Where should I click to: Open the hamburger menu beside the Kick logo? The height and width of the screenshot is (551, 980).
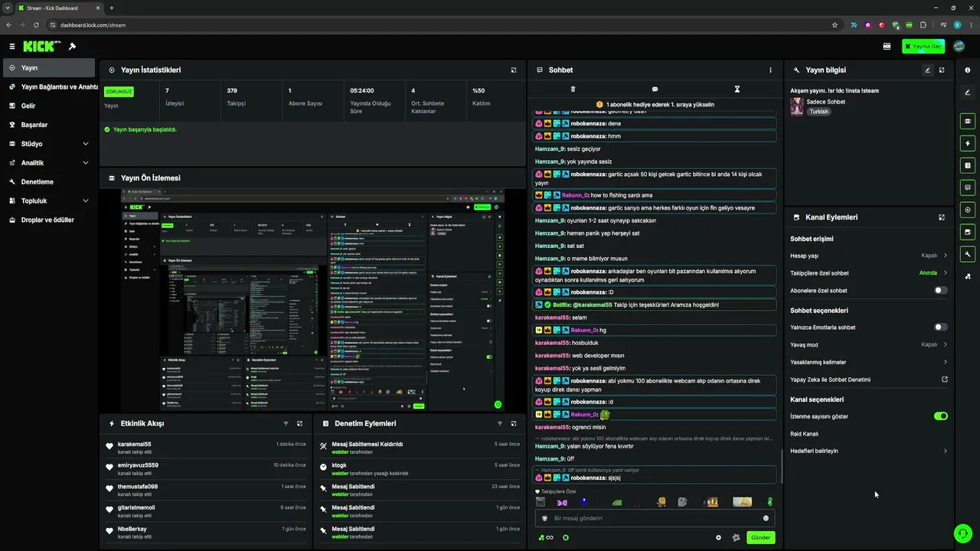pos(12,47)
